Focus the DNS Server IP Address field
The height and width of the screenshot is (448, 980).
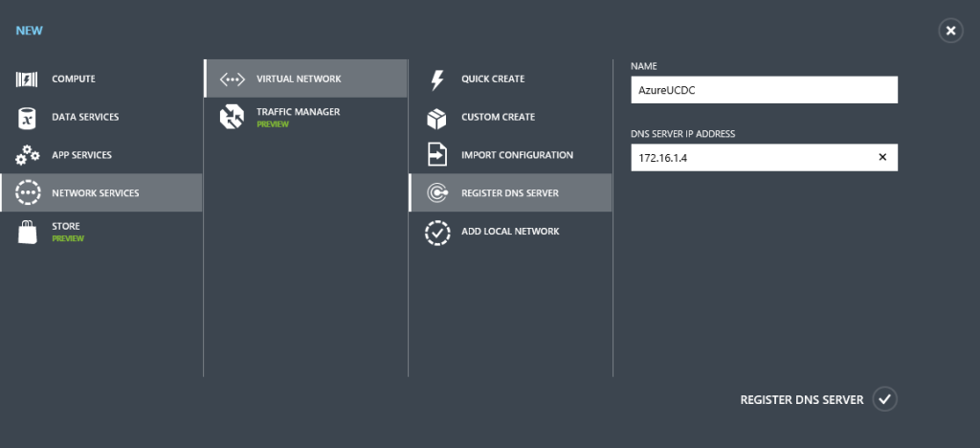[765, 157]
